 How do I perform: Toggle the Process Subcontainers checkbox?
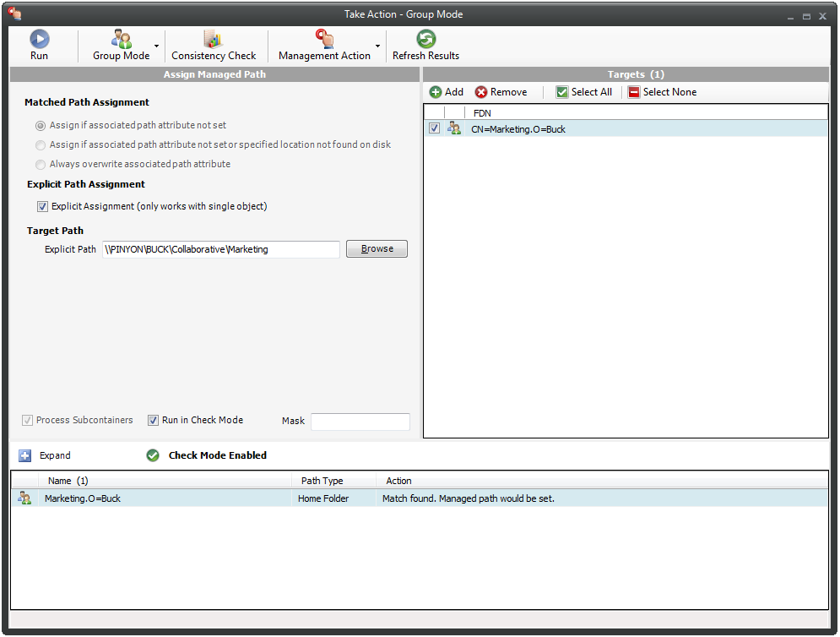click(27, 421)
